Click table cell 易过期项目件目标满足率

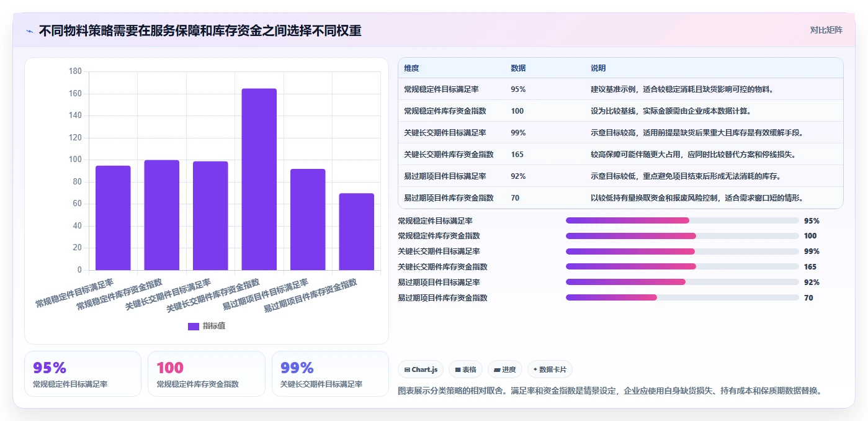[445, 176]
